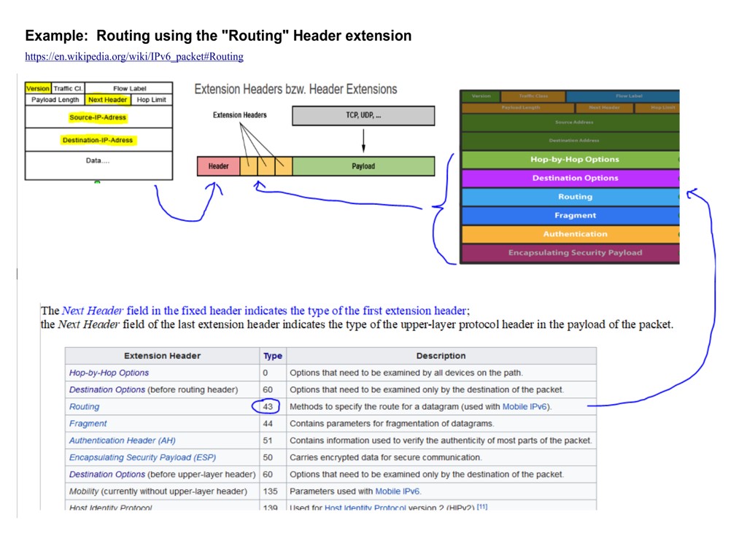
Task: Select the circled type value 43
Action: [x=268, y=407]
